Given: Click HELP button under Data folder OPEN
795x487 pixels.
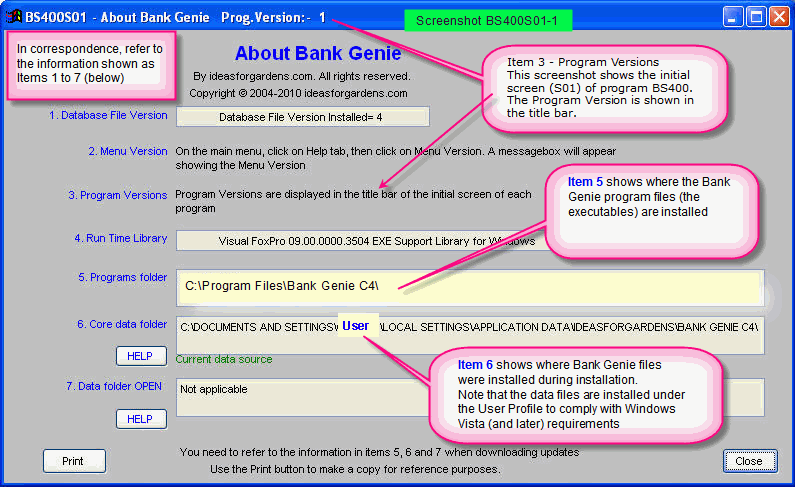Looking at the screenshot, I should pyautogui.click(x=141, y=419).
